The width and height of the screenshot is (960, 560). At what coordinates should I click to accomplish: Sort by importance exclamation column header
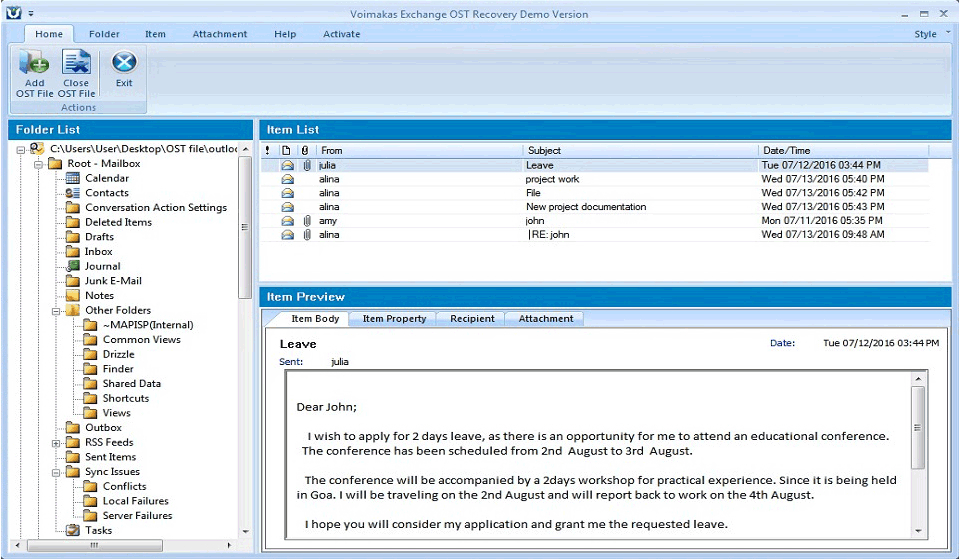(268, 151)
